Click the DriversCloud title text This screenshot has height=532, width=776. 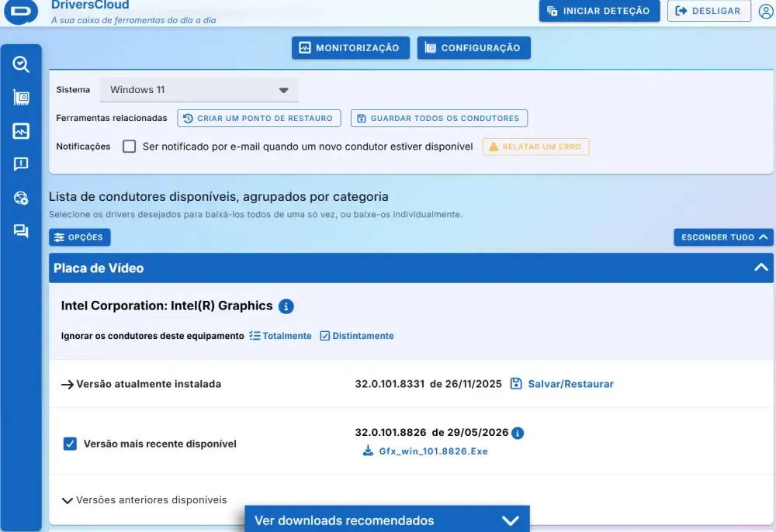(90, 5)
